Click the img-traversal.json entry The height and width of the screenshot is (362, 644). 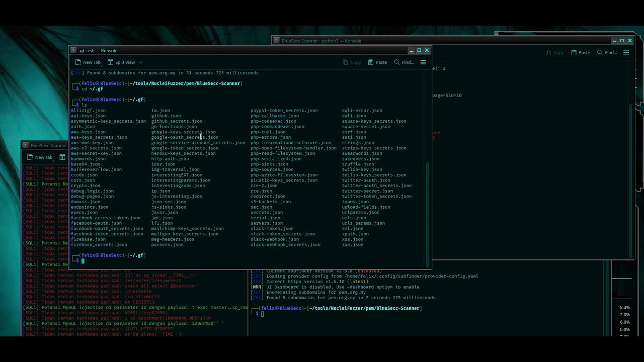(175, 169)
